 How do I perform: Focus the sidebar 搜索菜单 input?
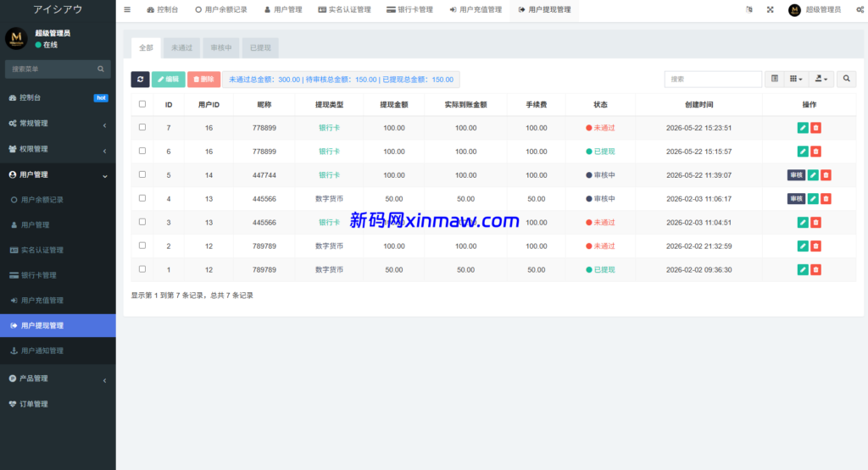[x=51, y=69]
